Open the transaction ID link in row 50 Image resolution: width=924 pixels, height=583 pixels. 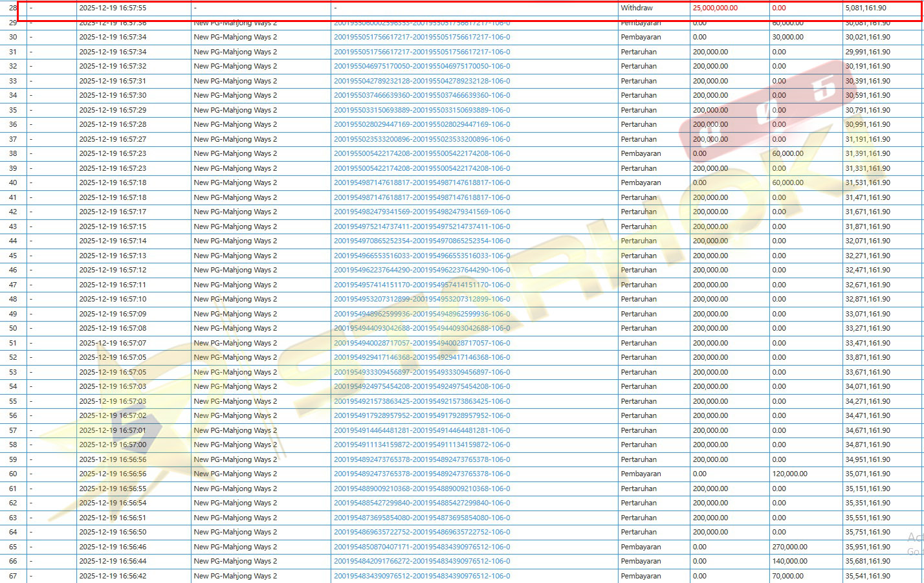(421, 329)
